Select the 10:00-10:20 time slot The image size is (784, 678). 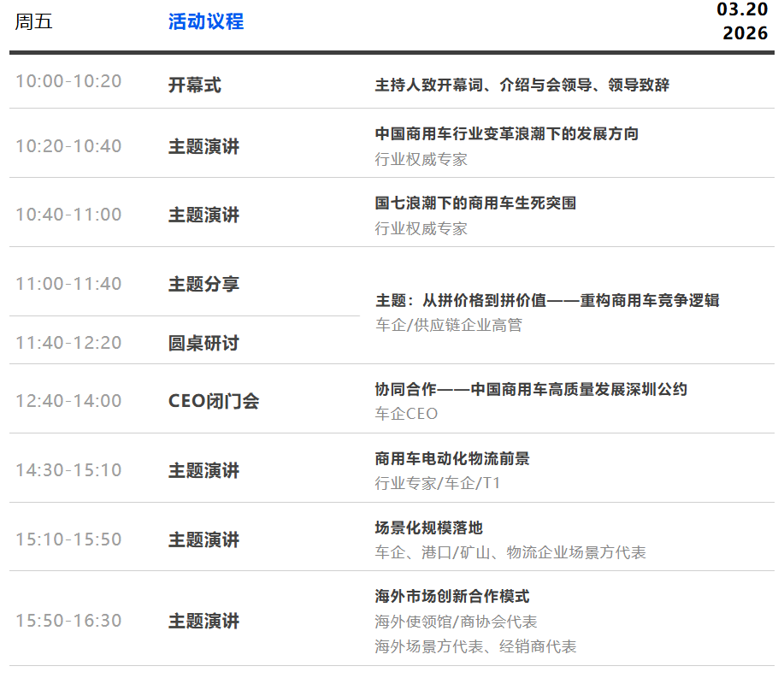pos(68,81)
